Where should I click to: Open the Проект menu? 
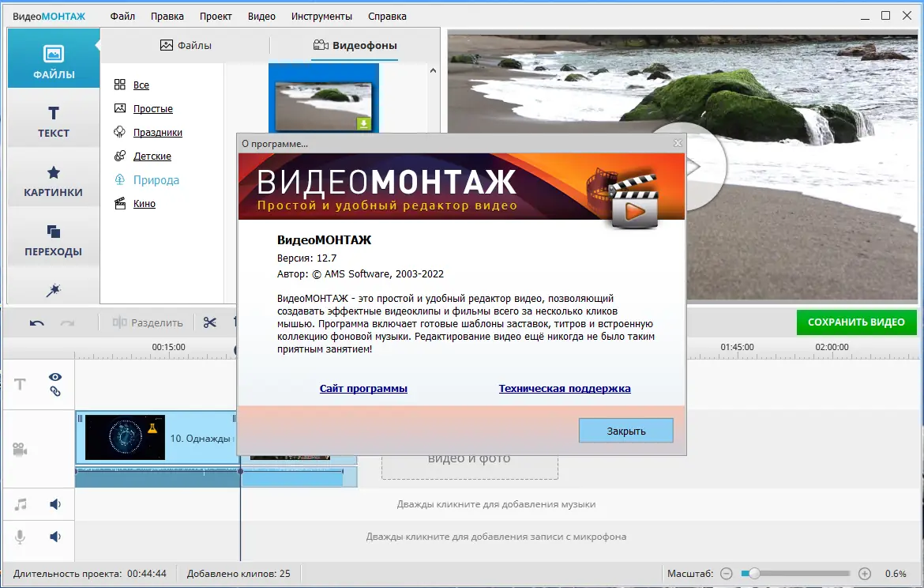[215, 16]
